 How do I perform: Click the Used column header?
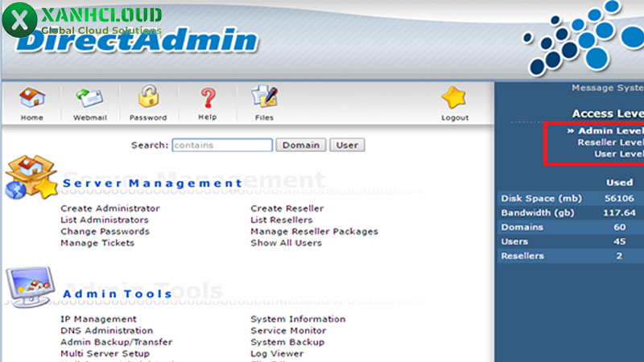[x=619, y=183]
